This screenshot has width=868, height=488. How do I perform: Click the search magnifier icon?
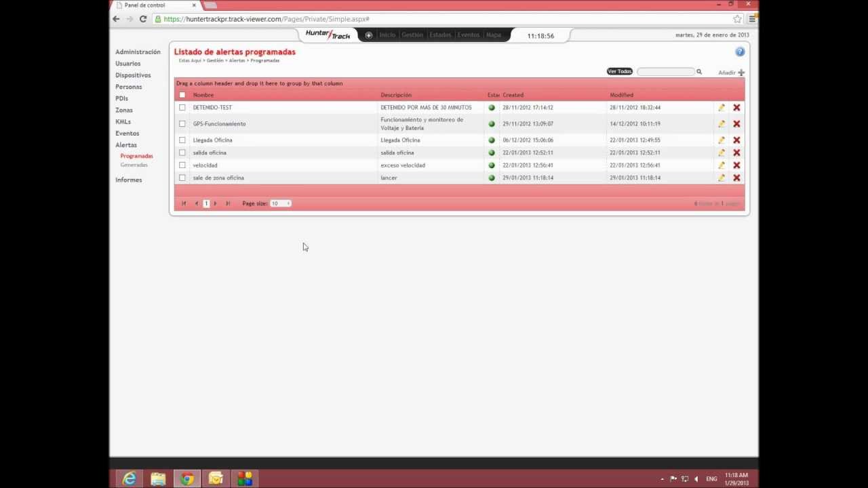coord(699,72)
